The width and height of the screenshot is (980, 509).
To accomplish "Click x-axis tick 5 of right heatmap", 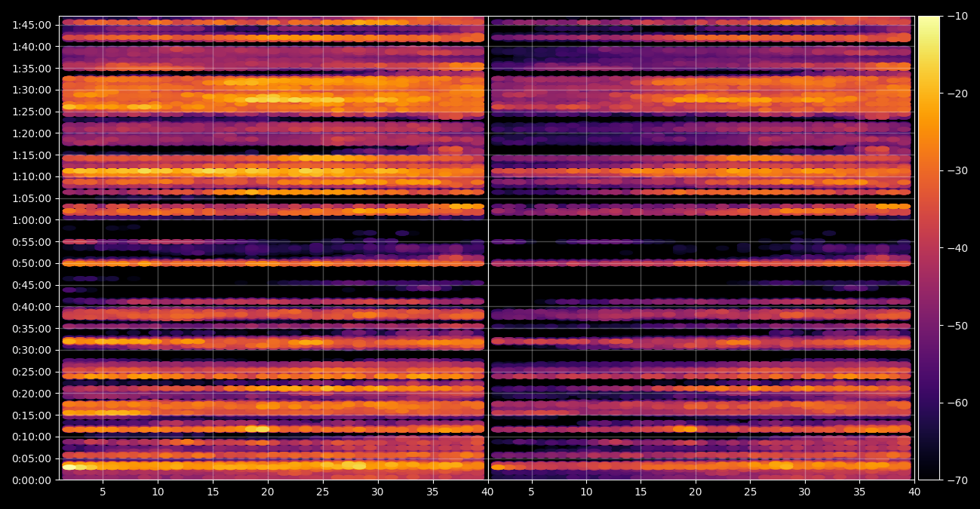I will point(531,492).
